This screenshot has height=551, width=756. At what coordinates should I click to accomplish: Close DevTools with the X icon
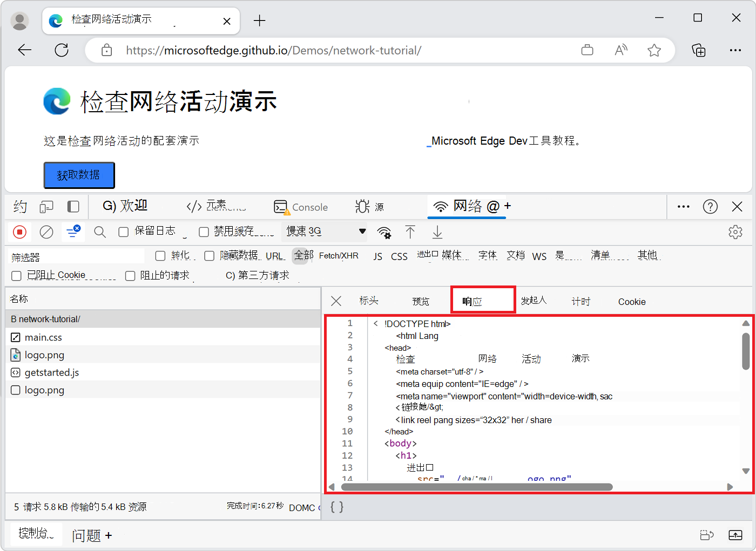(737, 207)
